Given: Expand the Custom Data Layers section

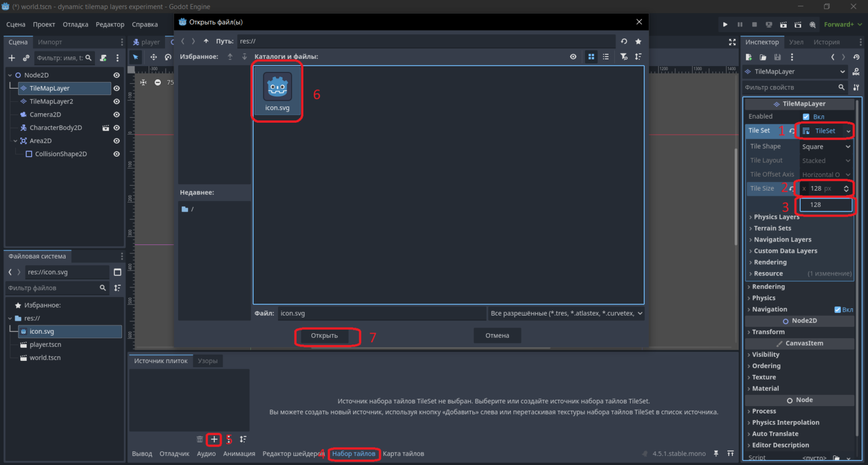Looking at the screenshot, I should [785, 251].
